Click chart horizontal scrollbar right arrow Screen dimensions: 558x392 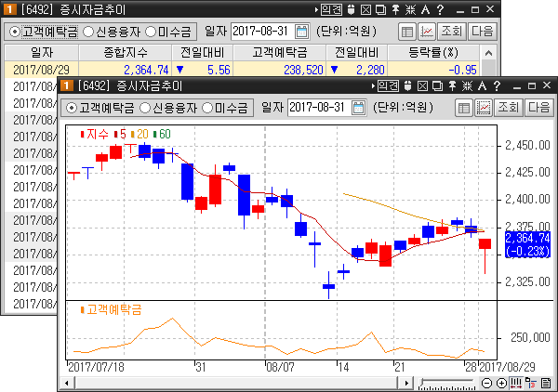[x=406, y=383]
